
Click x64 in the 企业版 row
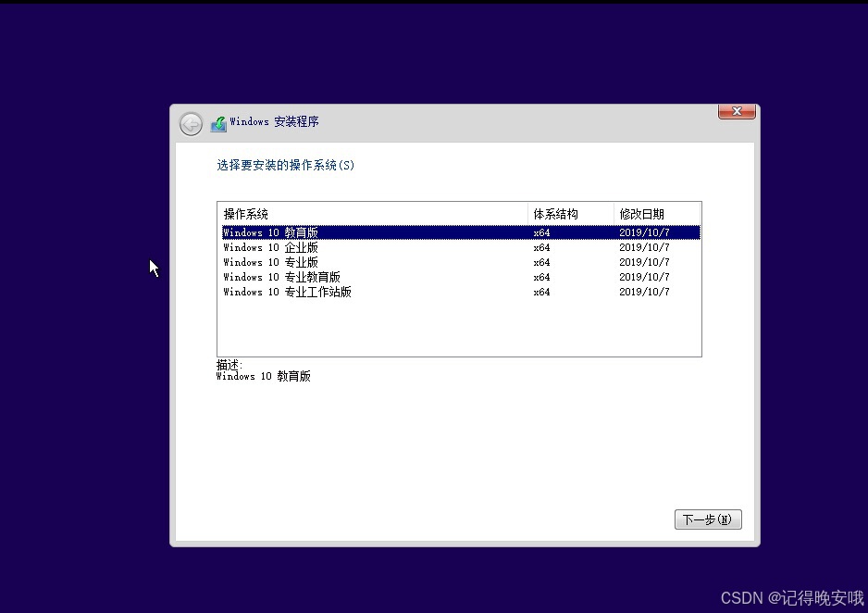point(541,247)
